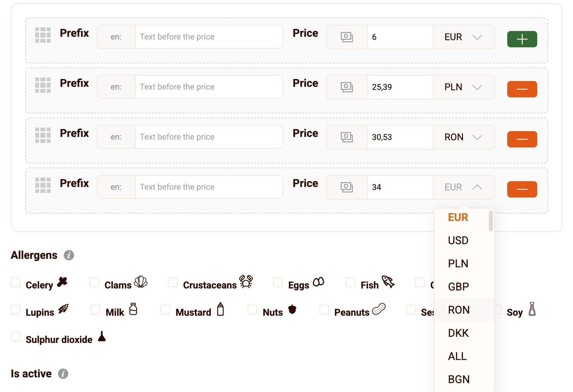Remove the RON price row
The width and height of the screenshot is (573, 392).
click(522, 139)
